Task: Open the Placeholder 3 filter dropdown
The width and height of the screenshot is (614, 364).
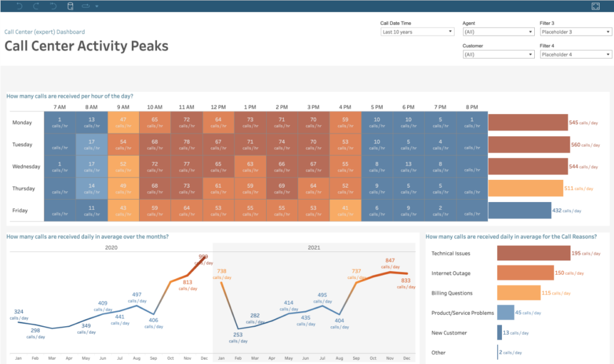Action: tap(607, 31)
